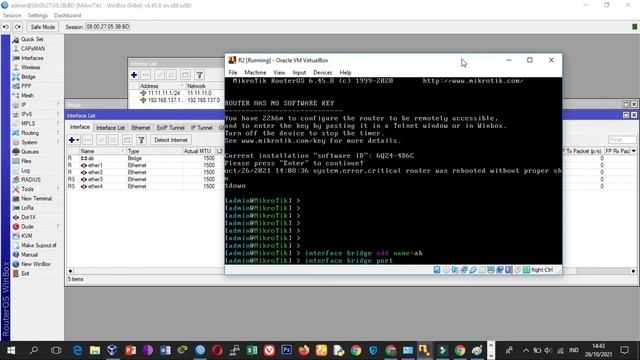Switch to Interface List tab
Viewport: 640px width, 360px height.
coord(110,128)
